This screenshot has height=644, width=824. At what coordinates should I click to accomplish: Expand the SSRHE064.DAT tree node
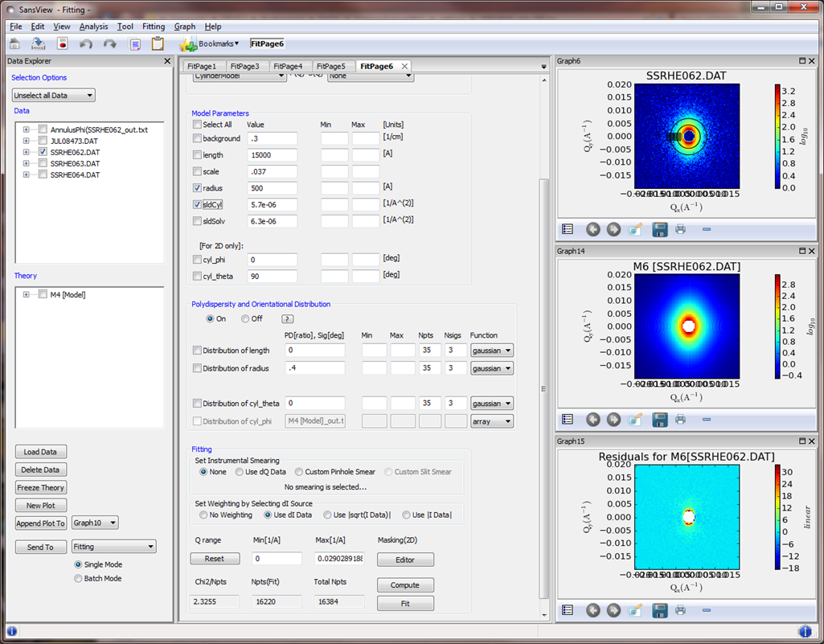point(26,174)
